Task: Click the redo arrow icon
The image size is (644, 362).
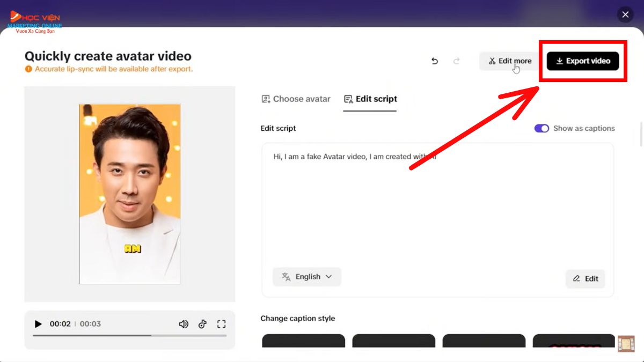Action: [x=456, y=61]
